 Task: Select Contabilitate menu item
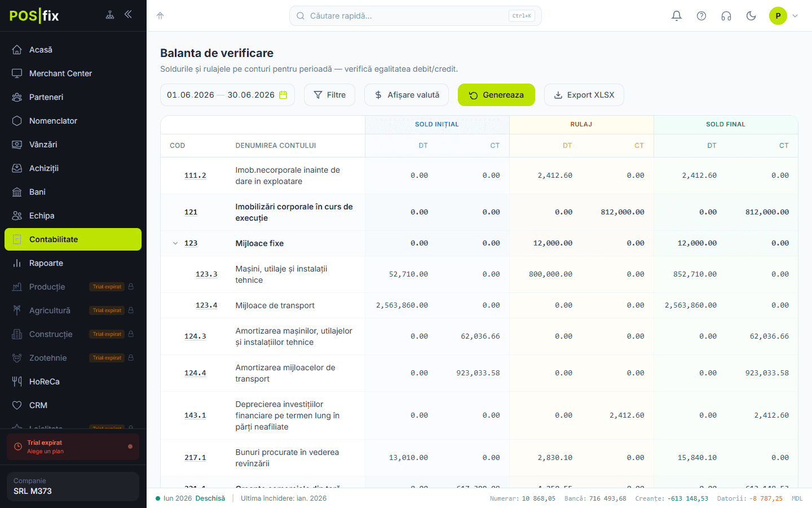pyautogui.click(x=73, y=239)
